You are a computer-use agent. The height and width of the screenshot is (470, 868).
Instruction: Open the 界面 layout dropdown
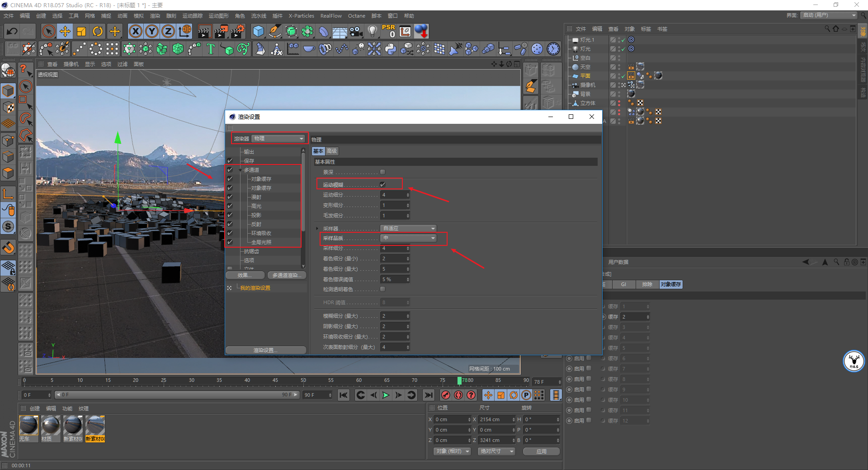coord(829,15)
